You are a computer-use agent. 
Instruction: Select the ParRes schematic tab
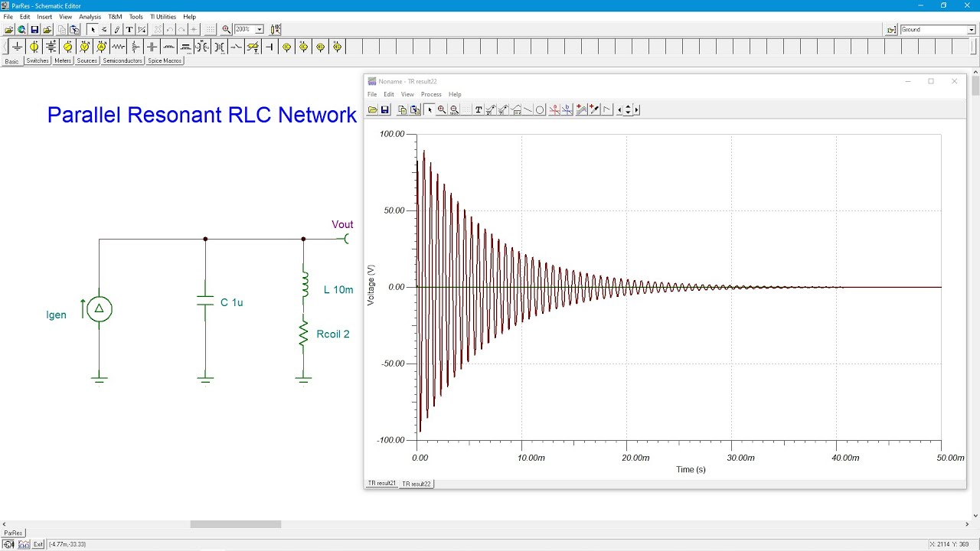tap(13, 533)
